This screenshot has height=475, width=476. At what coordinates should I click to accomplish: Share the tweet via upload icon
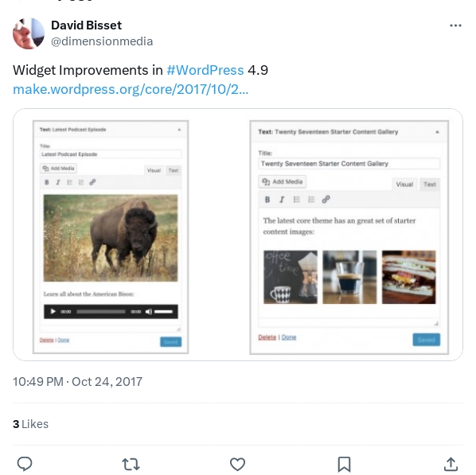pyautogui.click(x=451, y=464)
